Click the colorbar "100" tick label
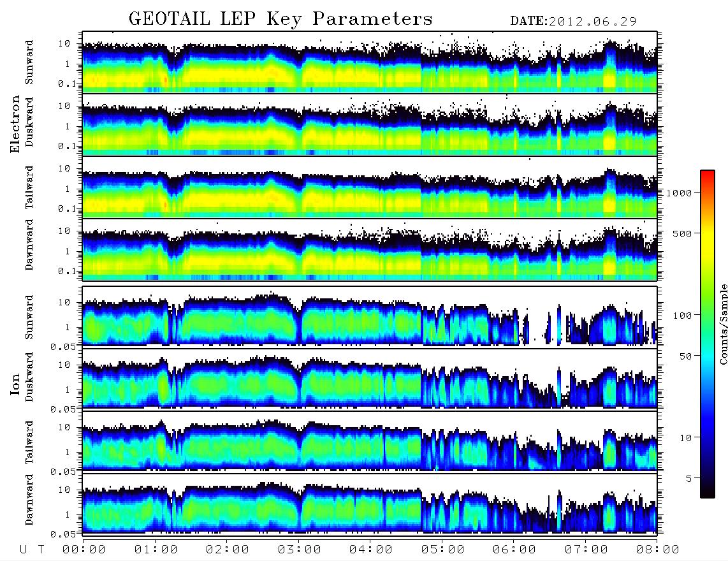Image resolution: width=728 pixels, height=561 pixels. point(681,316)
